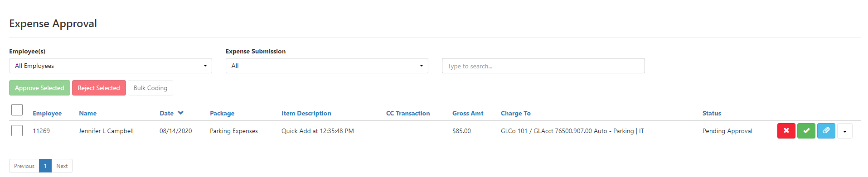Focus the Type to search field
The width and height of the screenshot is (868, 177).
(x=543, y=66)
